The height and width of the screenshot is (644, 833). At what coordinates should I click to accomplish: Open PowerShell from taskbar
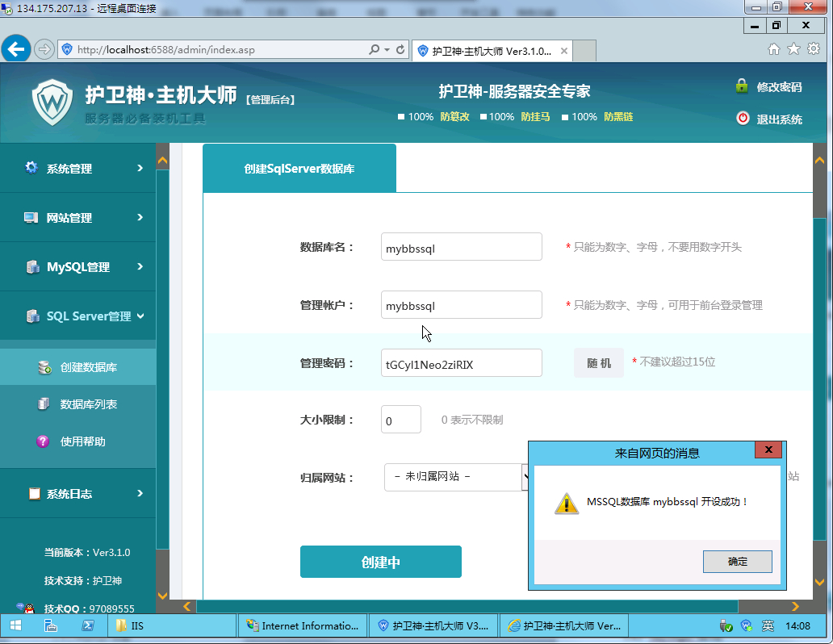(x=88, y=626)
